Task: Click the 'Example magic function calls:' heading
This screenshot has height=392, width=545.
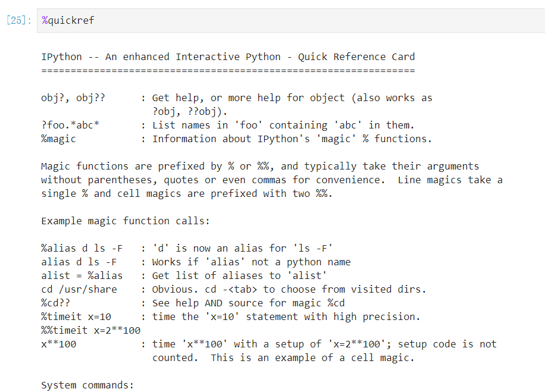Action: pos(125,221)
